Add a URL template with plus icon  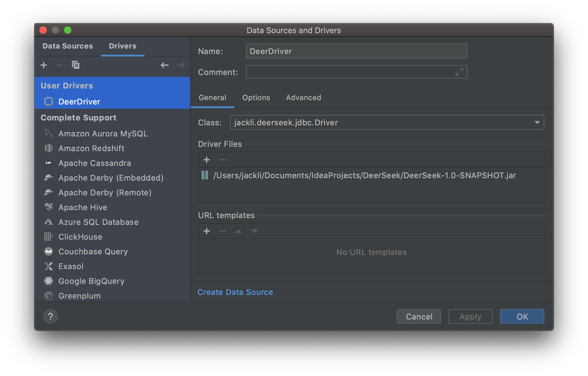207,231
